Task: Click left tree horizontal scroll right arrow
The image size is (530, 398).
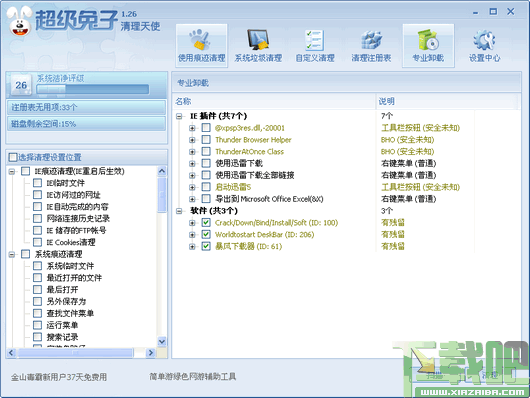Action: [150, 353]
